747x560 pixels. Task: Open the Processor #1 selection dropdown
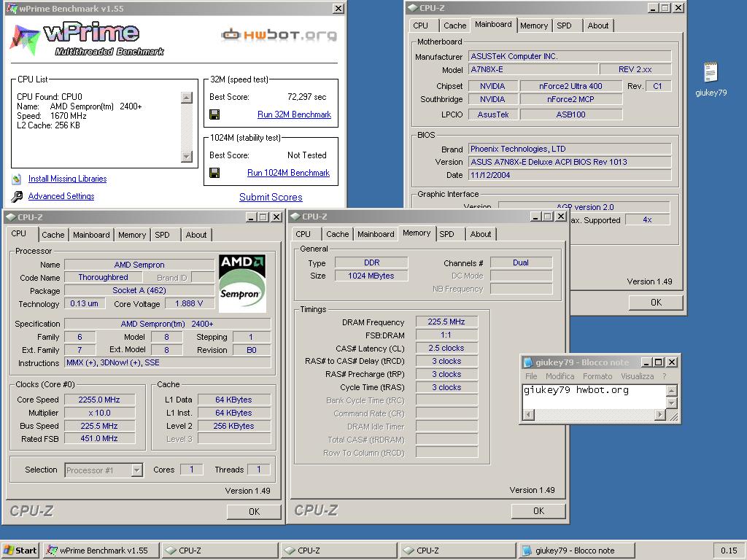coord(136,470)
